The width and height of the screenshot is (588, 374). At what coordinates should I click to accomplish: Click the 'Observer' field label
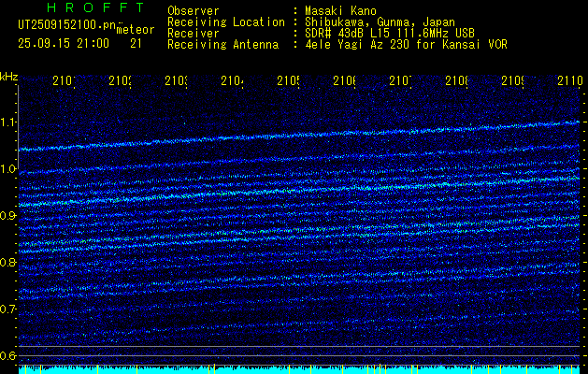click(194, 10)
